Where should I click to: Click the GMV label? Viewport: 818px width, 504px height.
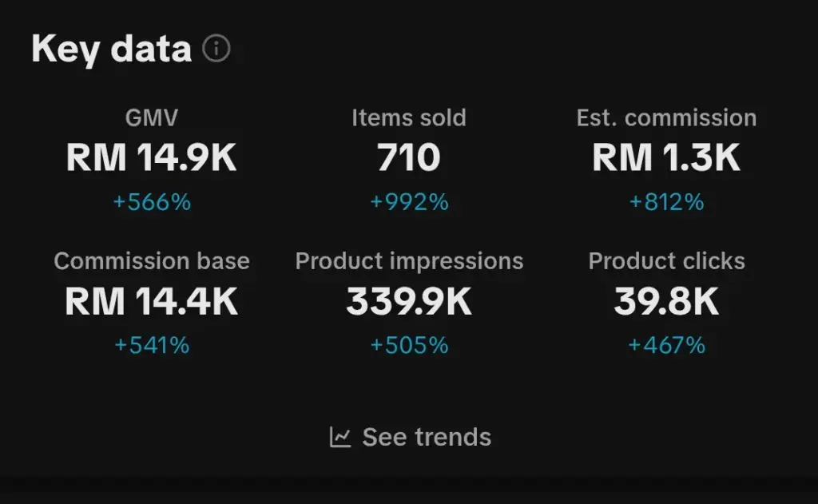152,118
